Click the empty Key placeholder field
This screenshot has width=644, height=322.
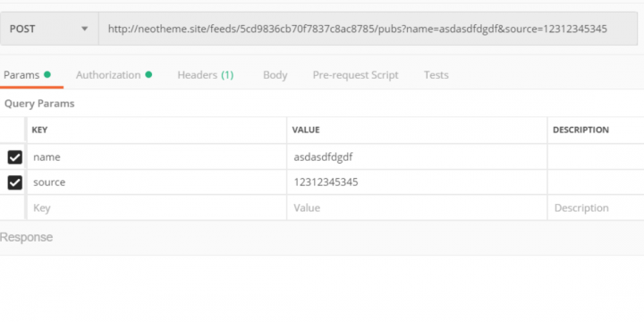[157, 208]
